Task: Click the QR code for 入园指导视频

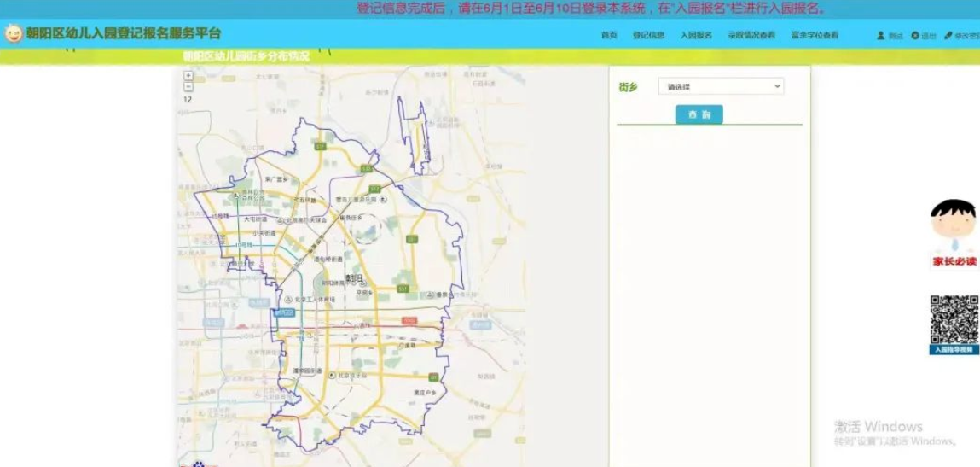Action: coord(954,319)
